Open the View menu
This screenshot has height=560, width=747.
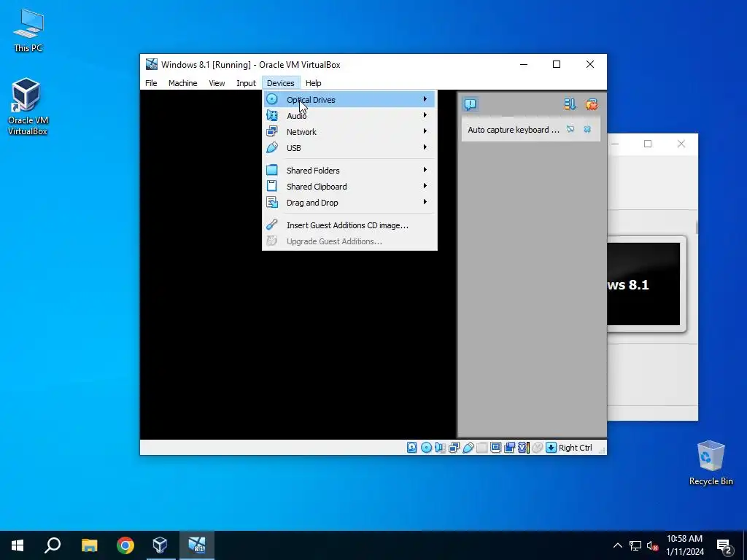tap(217, 83)
